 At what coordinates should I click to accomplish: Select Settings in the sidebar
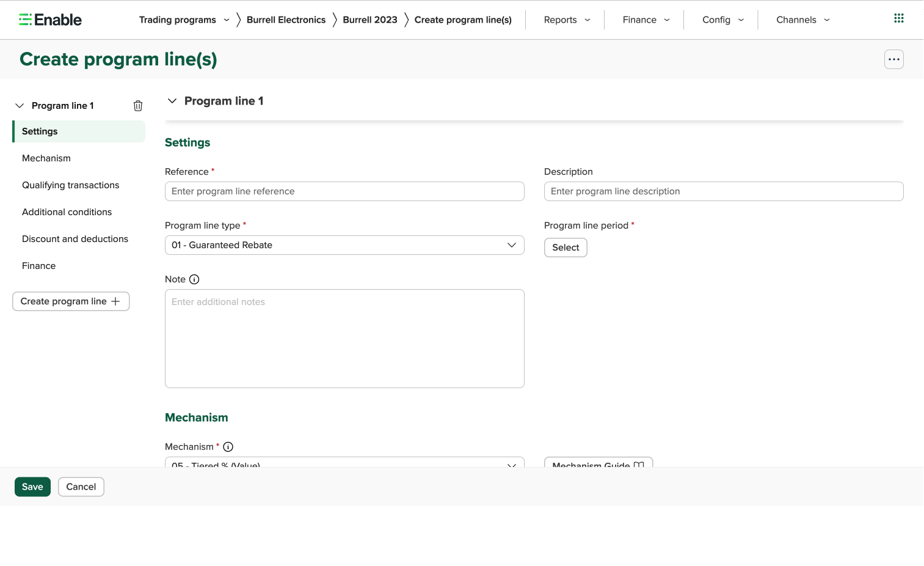coord(79,131)
